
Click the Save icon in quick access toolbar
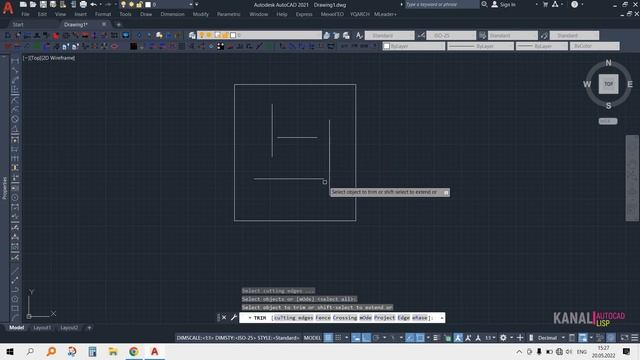pos(43,4)
